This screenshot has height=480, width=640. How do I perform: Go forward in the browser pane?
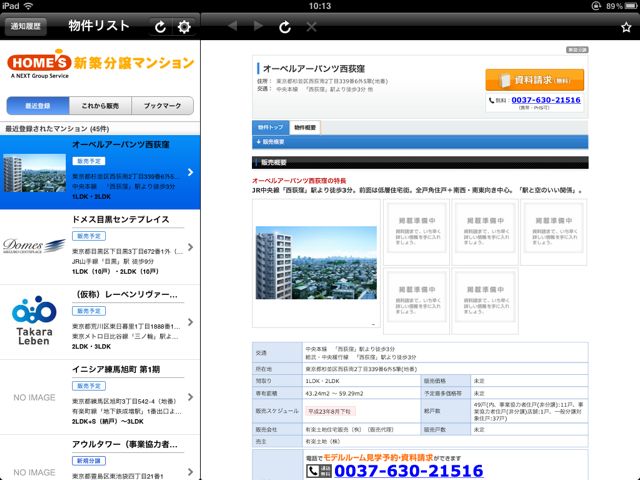258,27
